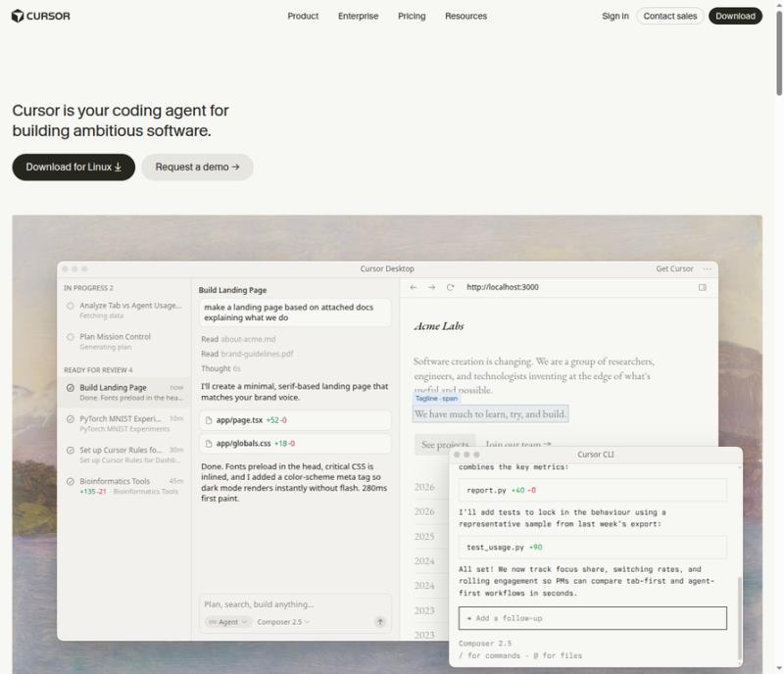Click 'Read about-acme.md' step

pyautogui.click(x=238, y=339)
